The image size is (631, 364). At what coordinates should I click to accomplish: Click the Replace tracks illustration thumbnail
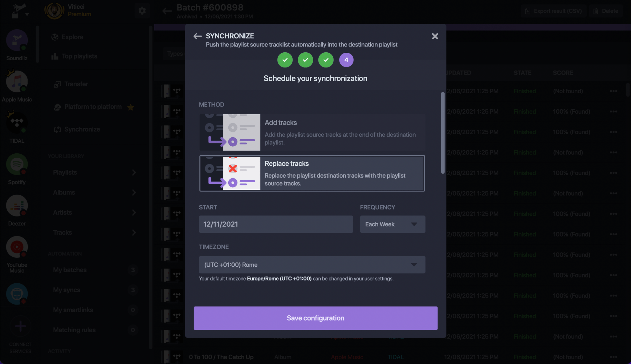coord(230,173)
